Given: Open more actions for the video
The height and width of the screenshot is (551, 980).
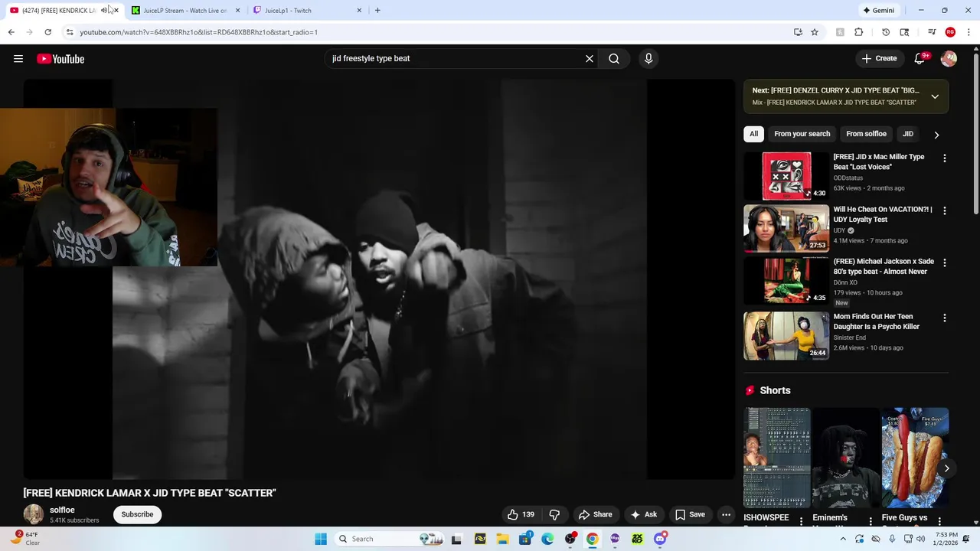Looking at the screenshot, I should point(726,514).
